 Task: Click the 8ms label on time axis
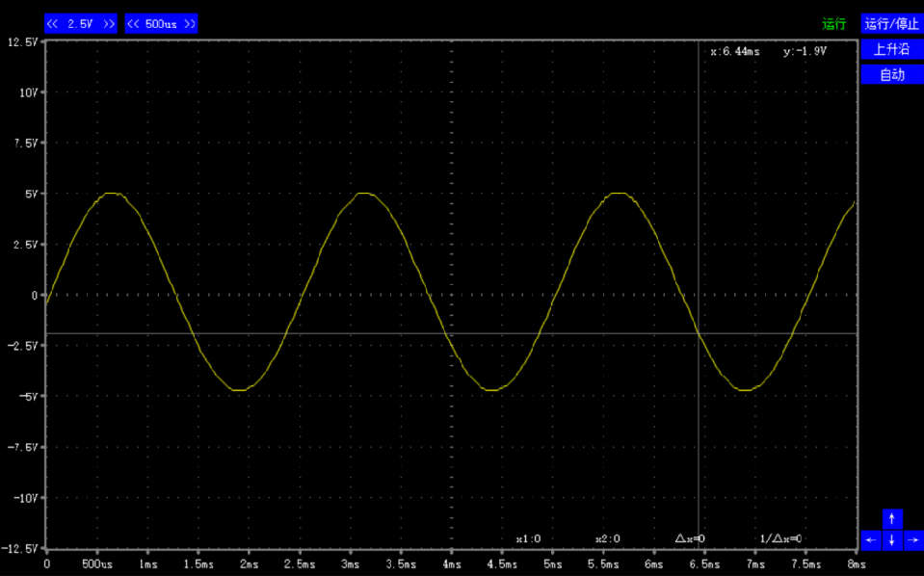pos(857,564)
